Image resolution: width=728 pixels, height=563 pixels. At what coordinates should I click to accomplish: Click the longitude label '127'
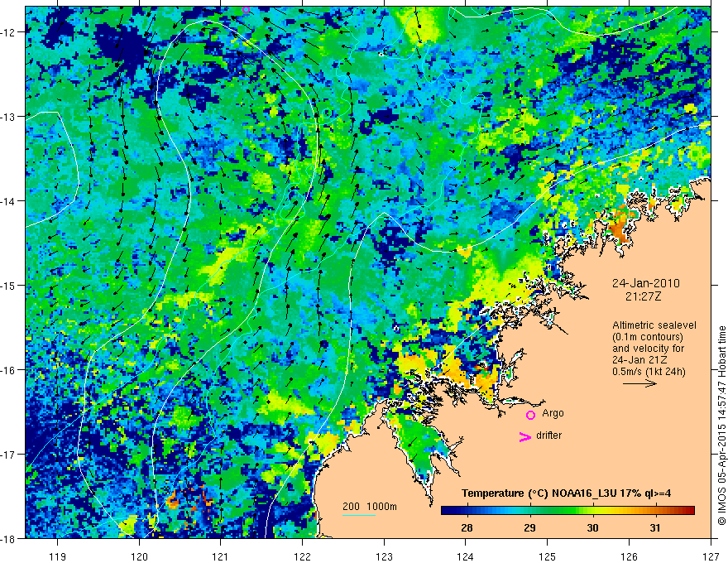pyautogui.click(x=711, y=556)
